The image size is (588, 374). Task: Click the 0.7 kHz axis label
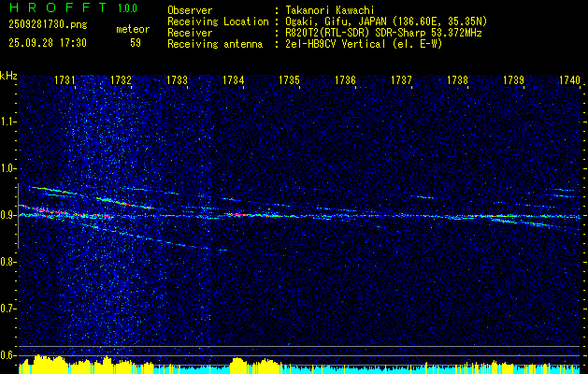[7, 309]
